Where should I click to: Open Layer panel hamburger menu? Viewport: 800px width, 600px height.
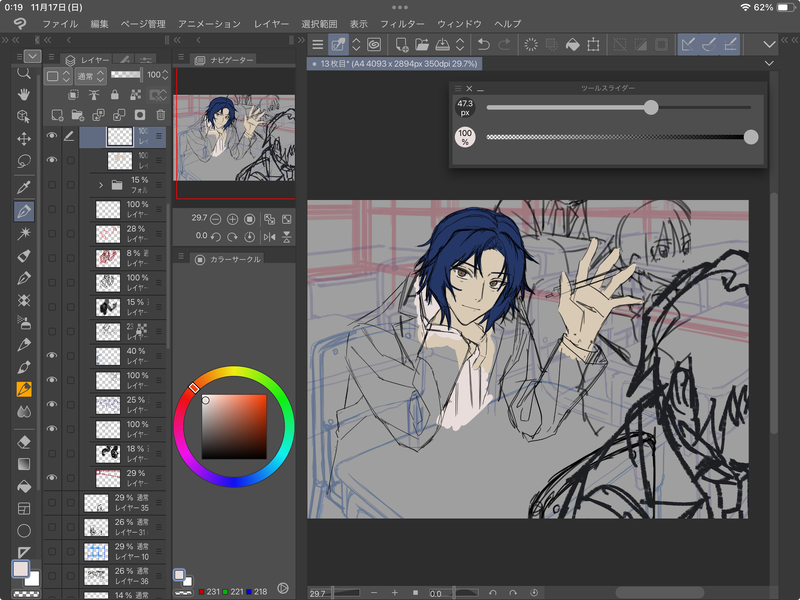(51, 57)
